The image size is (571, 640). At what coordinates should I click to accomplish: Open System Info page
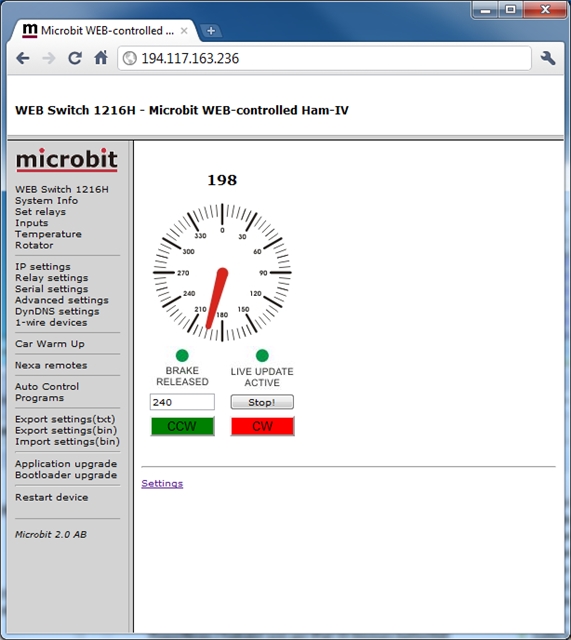pyautogui.click(x=47, y=200)
